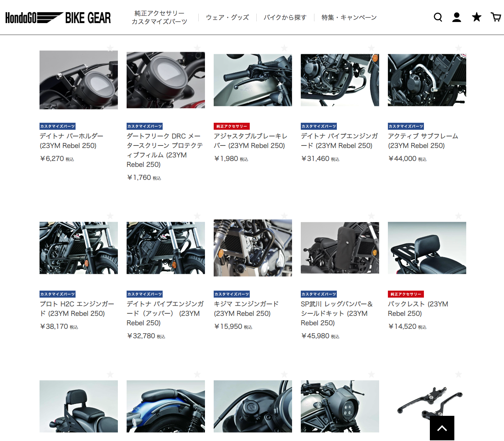Open アクティブ サブフレーム product link
This screenshot has height=441, width=504.
[423, 141]
